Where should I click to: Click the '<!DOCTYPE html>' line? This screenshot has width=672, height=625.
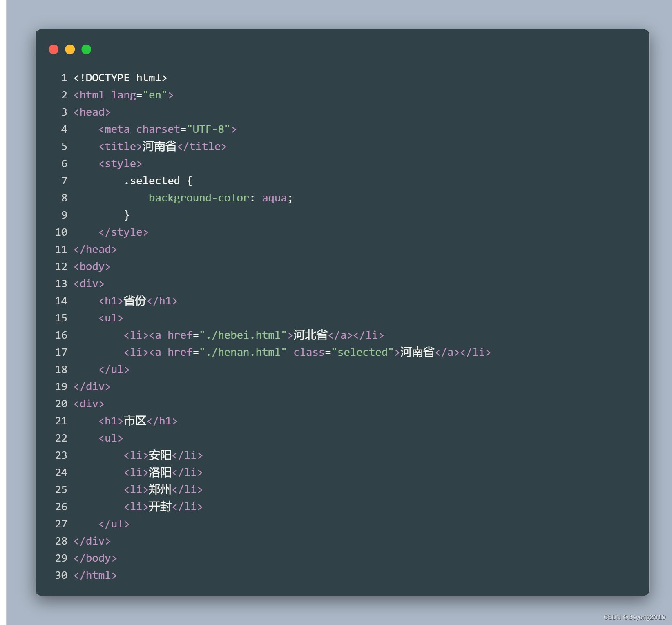[x=121, y=78]
